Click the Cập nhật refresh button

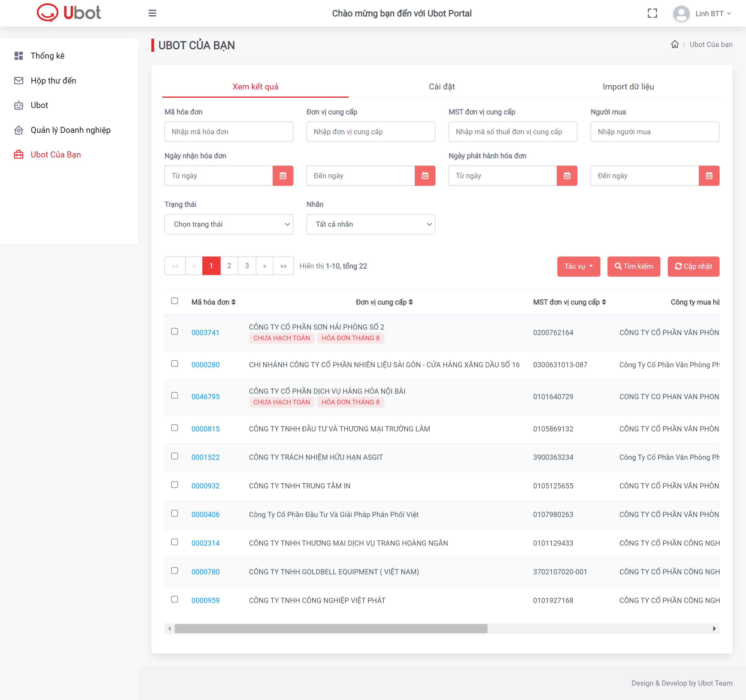pyautogui.click(x=693, y=267)
